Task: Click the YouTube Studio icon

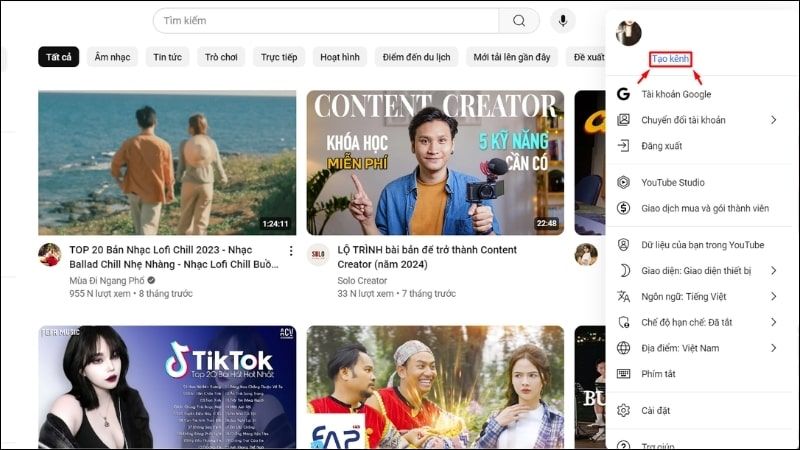Action: point(623,182)
